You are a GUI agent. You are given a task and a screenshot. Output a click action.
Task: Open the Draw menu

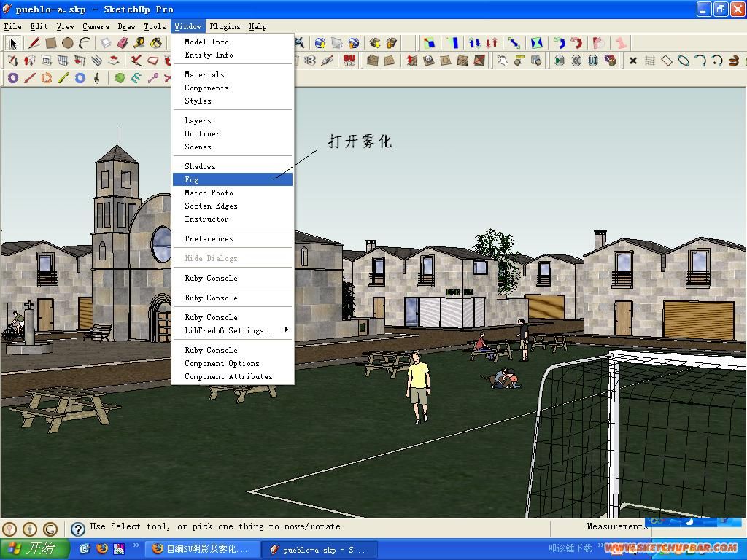[127, 27]
